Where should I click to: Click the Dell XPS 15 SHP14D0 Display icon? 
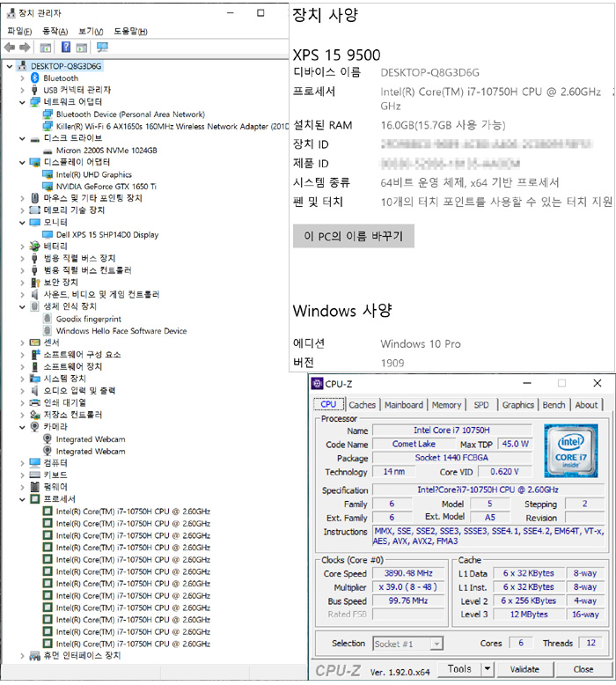pyautogui.click(x=48, y=234)
